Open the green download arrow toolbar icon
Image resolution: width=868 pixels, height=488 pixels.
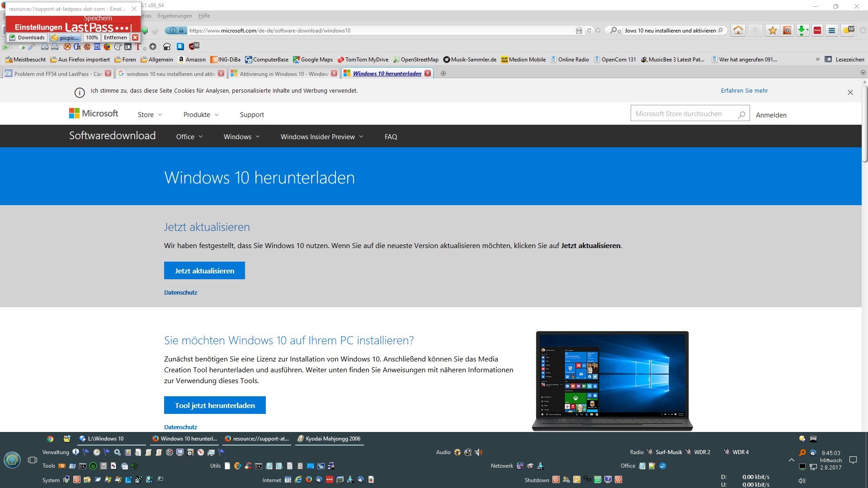(x=802, y=30)
